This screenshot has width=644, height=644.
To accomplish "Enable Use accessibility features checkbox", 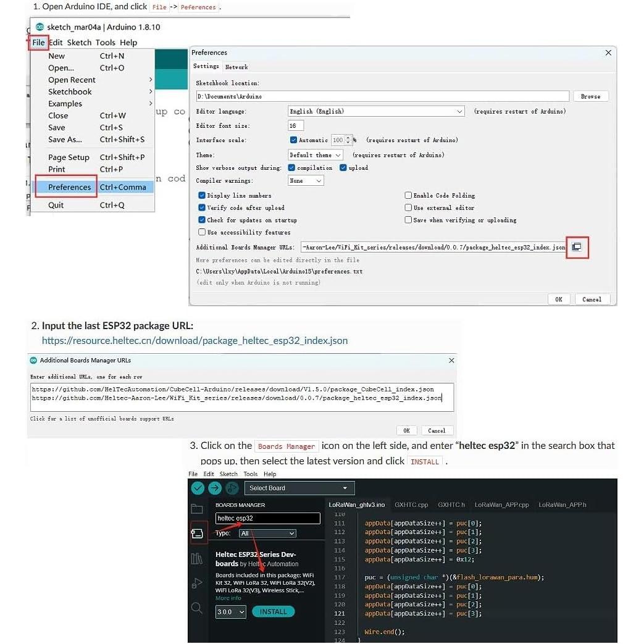I will [202, 232].
